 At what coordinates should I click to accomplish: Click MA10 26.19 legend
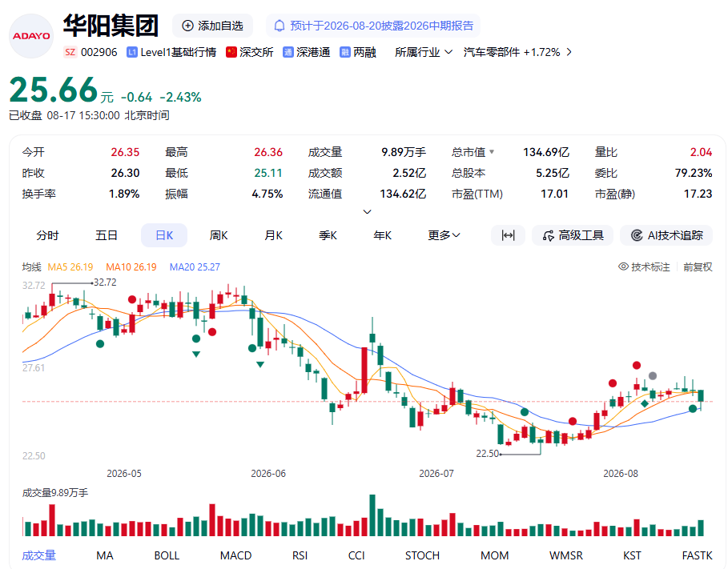coord(131,266)
